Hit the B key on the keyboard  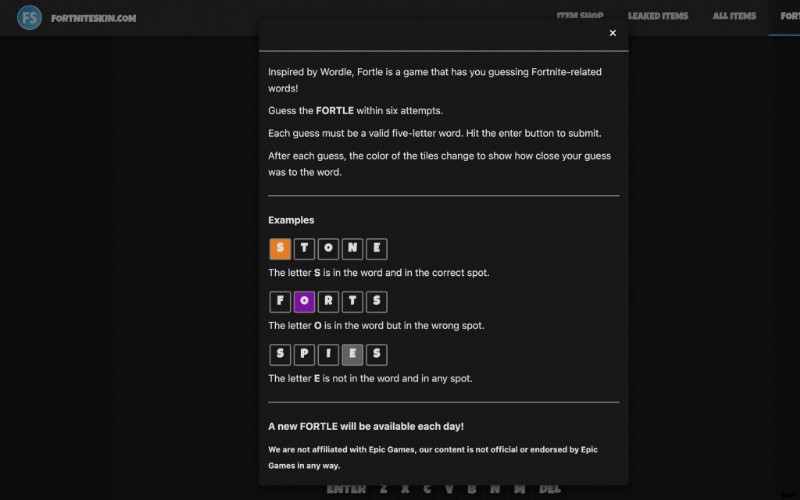[471, 489]
